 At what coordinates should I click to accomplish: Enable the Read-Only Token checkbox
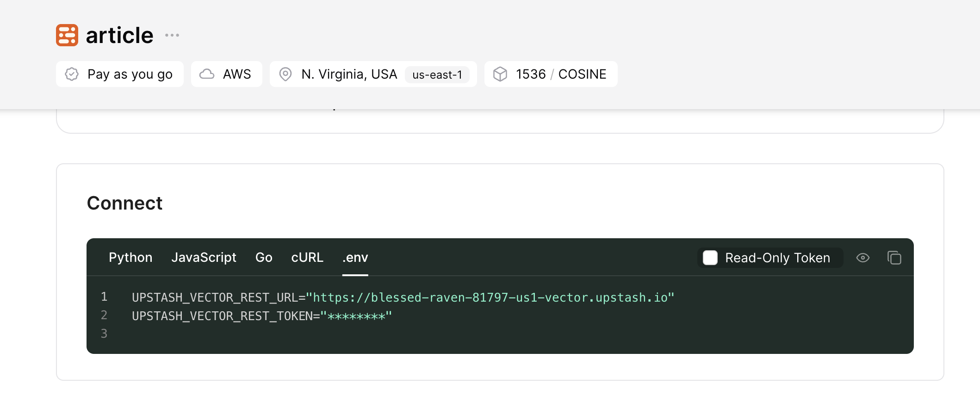tap(710, 258)
